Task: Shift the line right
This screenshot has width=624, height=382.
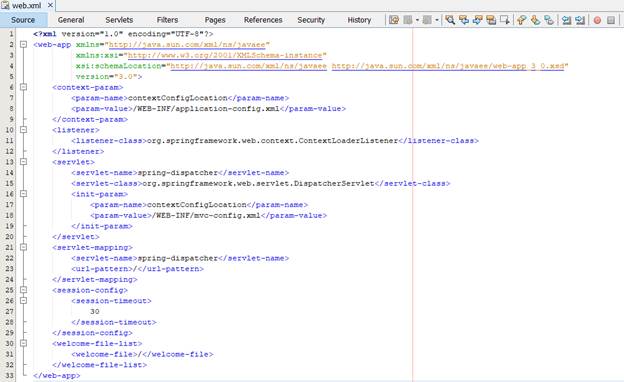Action: pyautogui.click(x=580, y=20)
